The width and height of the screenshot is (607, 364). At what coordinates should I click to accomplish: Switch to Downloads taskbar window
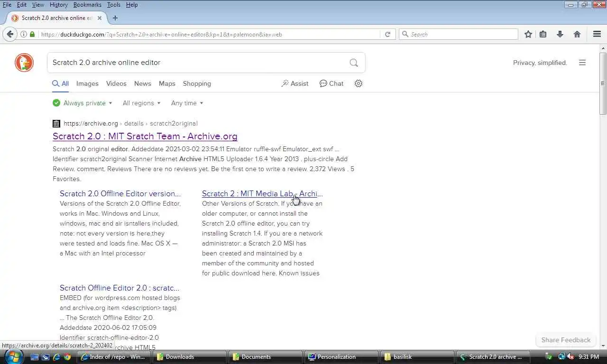point(190,356)
